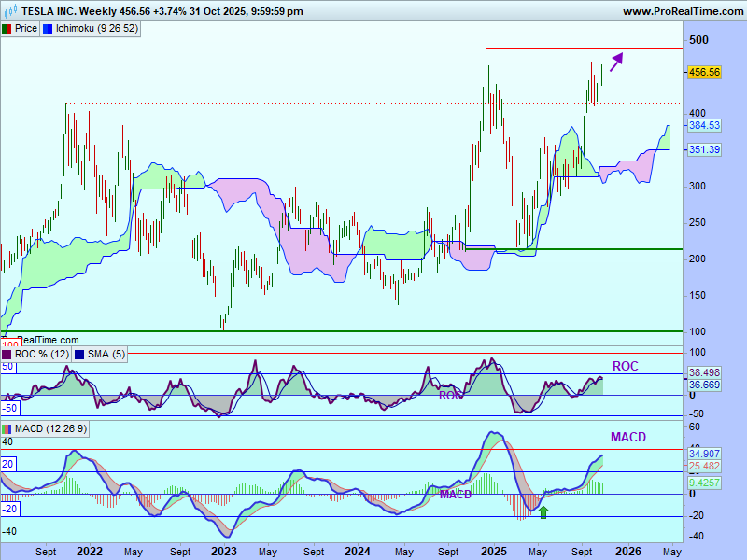This screenshot has height=560, width=747.
Task: Select the red horizontal resistance line
Action: [x=579, y=49]
